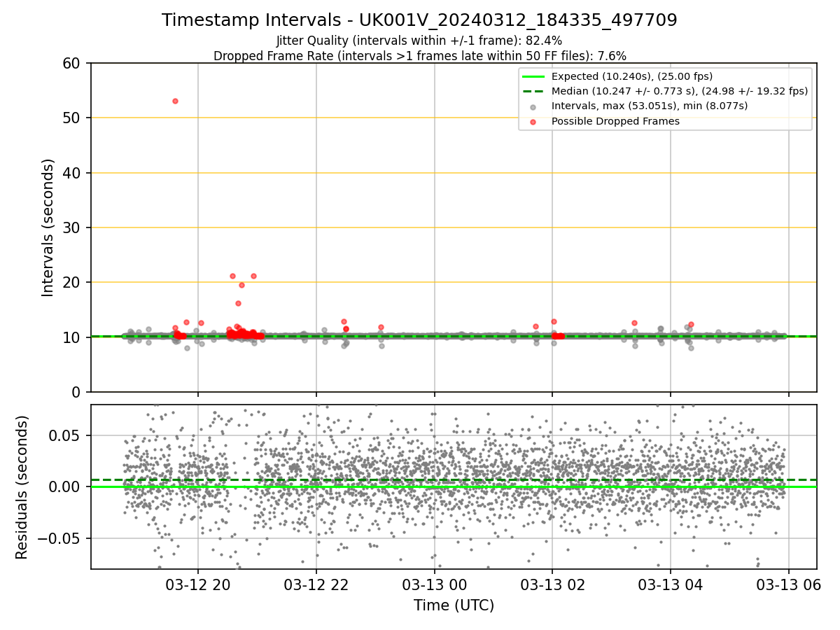Viewport: 840px width, 630px height.
Task: Click the 'Dropped Frame Rate' subtitle showing 7.6%
Action: (419, 56)
